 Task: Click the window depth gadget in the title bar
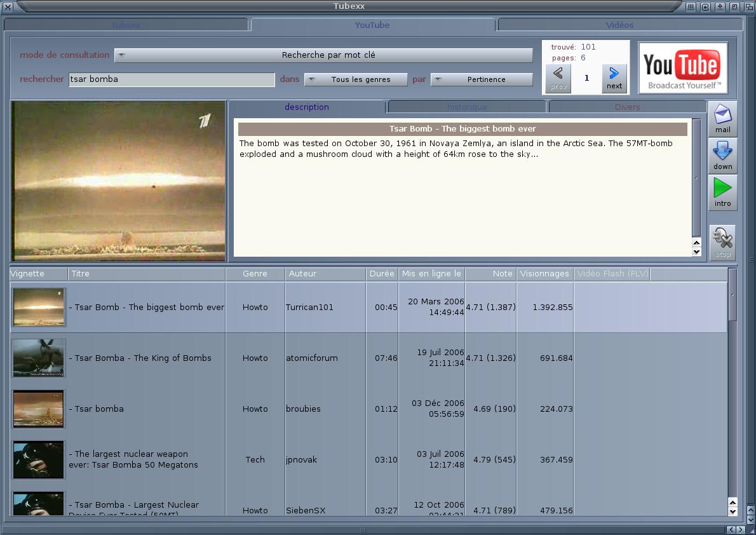pyautogui.click(x=749, y=7)
